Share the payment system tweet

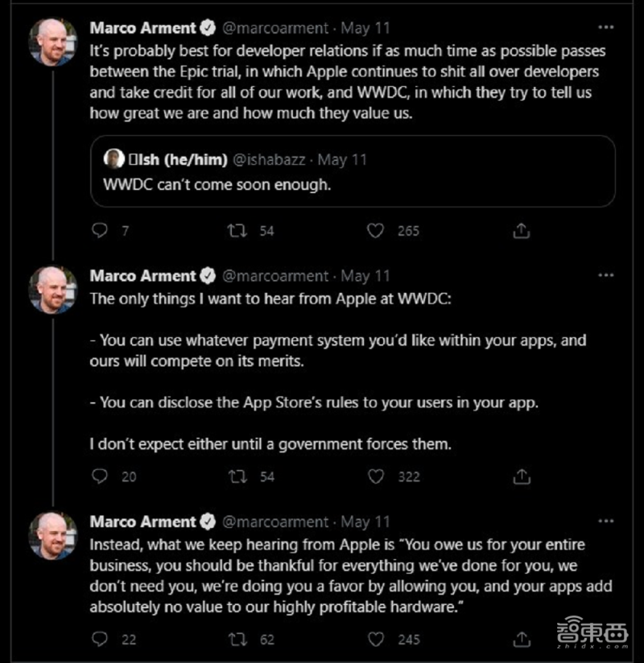coord(521,476)
